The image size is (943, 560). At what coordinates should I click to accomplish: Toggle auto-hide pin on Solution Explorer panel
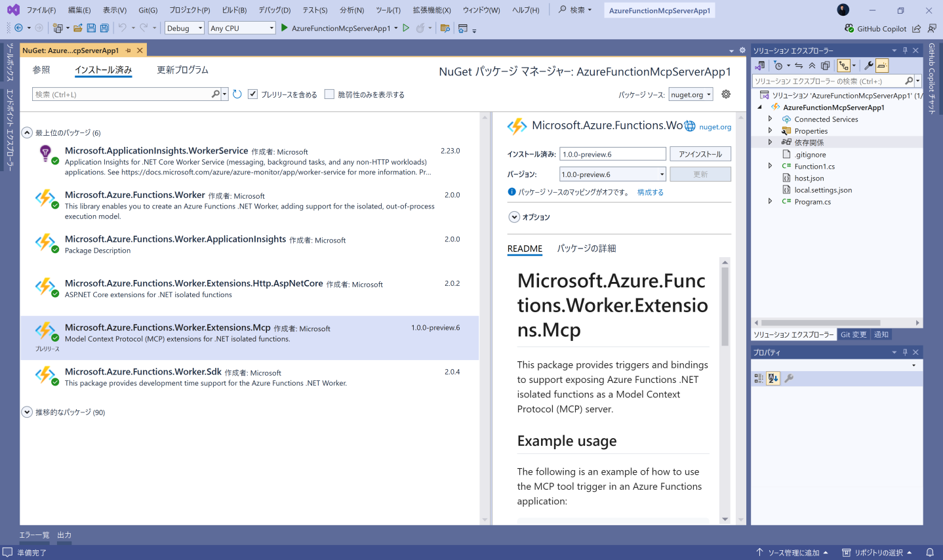coord(905,50)
